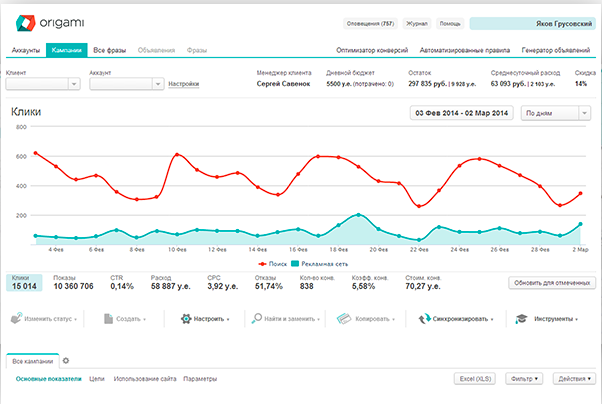Expand the По дням grouping dropdown
602x404 pixels.
(x=559, y=114)
